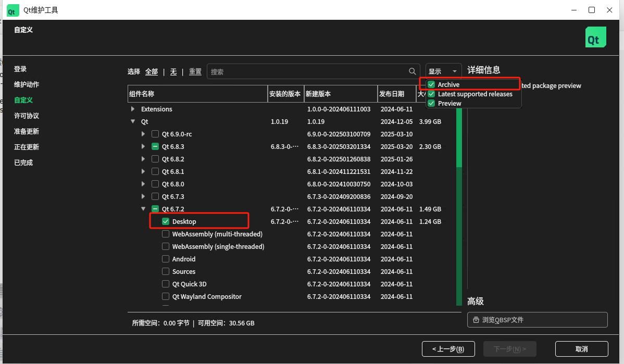
Task: Check the Sources component checkbox
Action: tap(166, 271)
